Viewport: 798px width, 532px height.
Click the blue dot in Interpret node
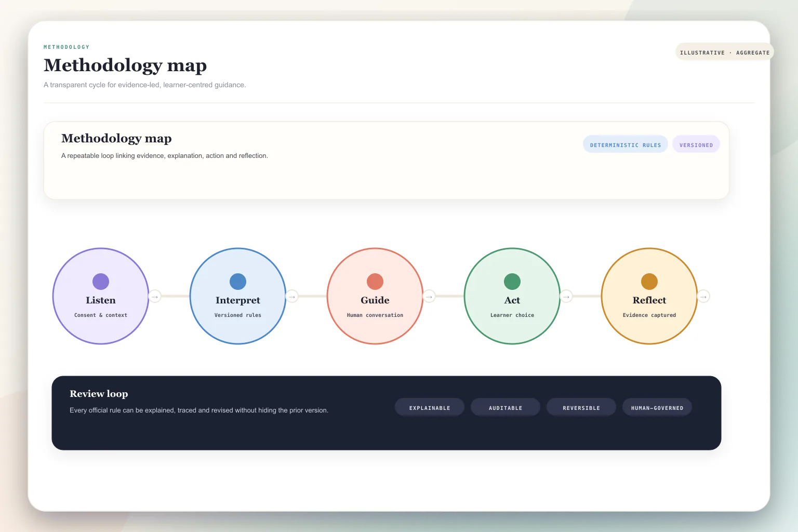pyautogui.click(x=238, y=282)
